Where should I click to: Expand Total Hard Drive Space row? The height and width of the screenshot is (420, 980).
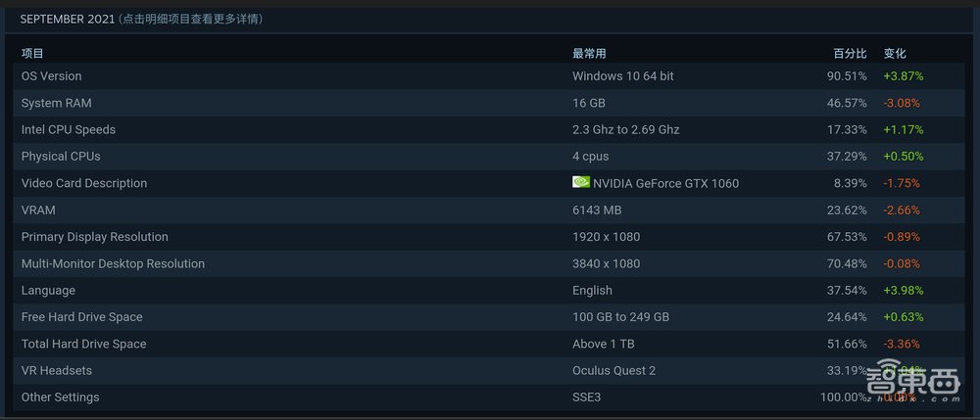[x=83, y=344]
